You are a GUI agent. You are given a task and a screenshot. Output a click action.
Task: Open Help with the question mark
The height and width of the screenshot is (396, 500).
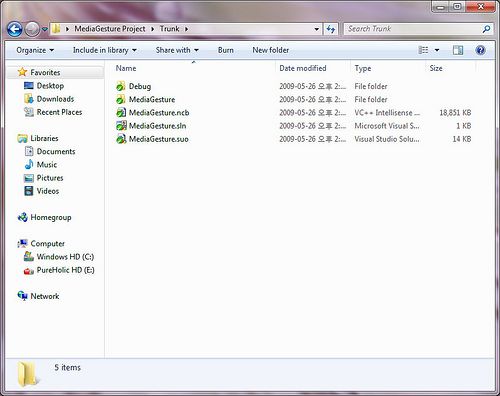[x=480, y=50]
